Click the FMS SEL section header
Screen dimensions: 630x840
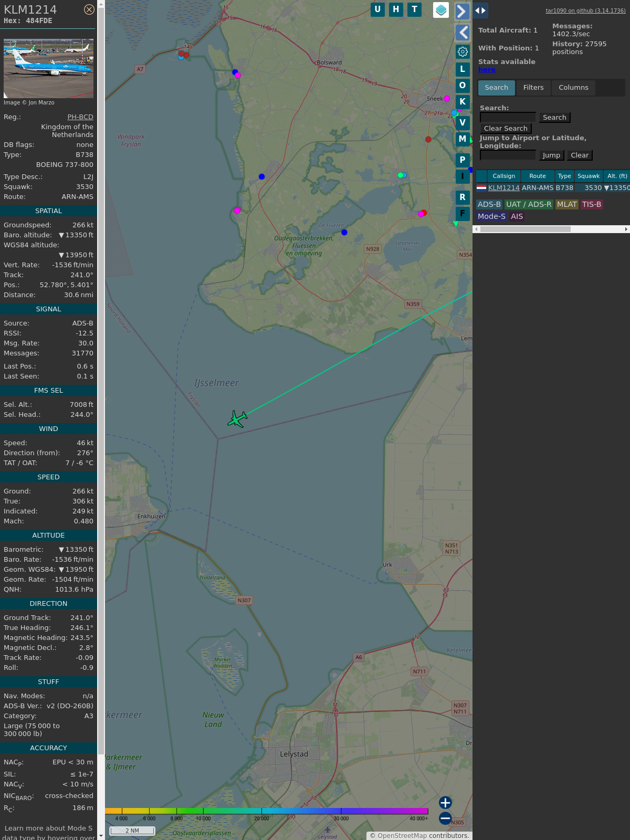pos(48,391)
